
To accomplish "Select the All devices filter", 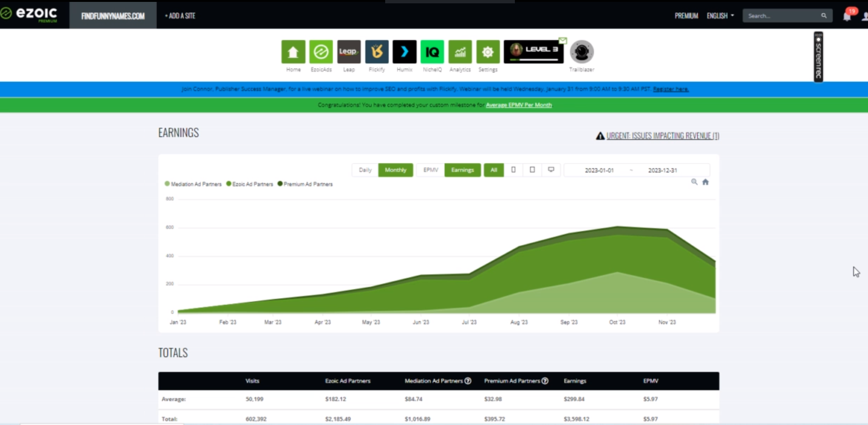I will coord(494,170).
